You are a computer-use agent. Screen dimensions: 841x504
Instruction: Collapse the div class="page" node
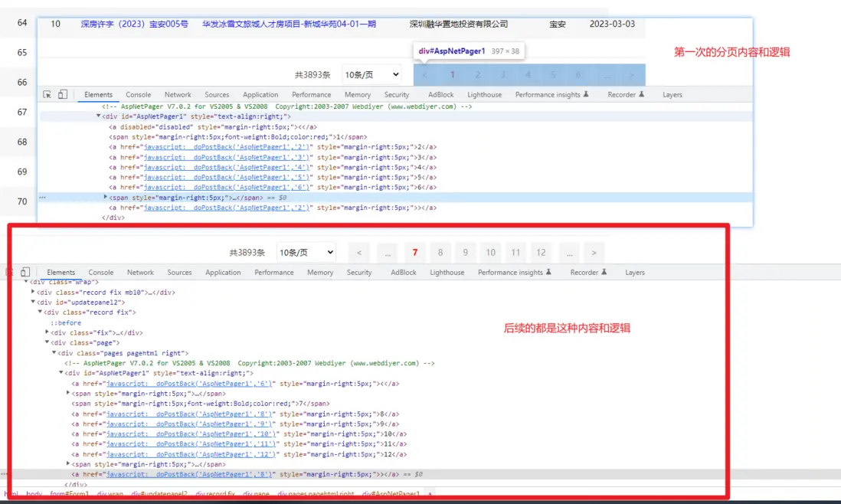coord(47,342)
